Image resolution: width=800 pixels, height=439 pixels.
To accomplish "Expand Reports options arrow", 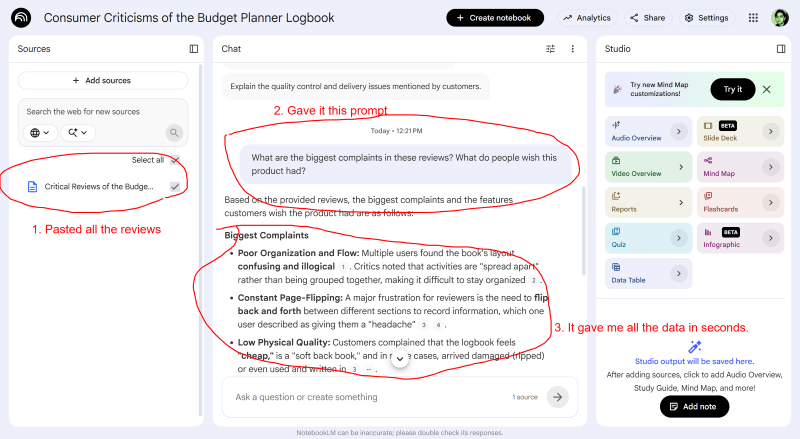I will tap(681, 203).
